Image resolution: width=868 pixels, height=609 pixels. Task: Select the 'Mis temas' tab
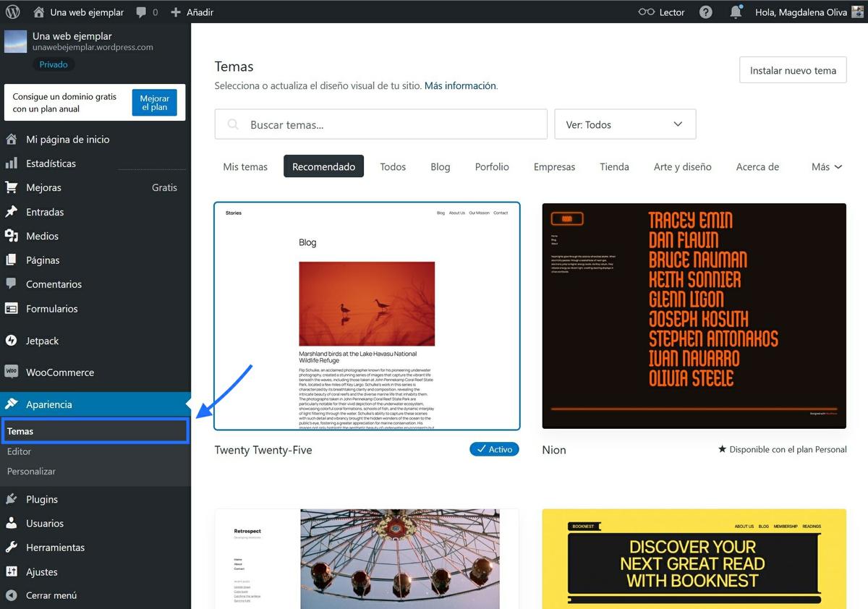point(244,166)
